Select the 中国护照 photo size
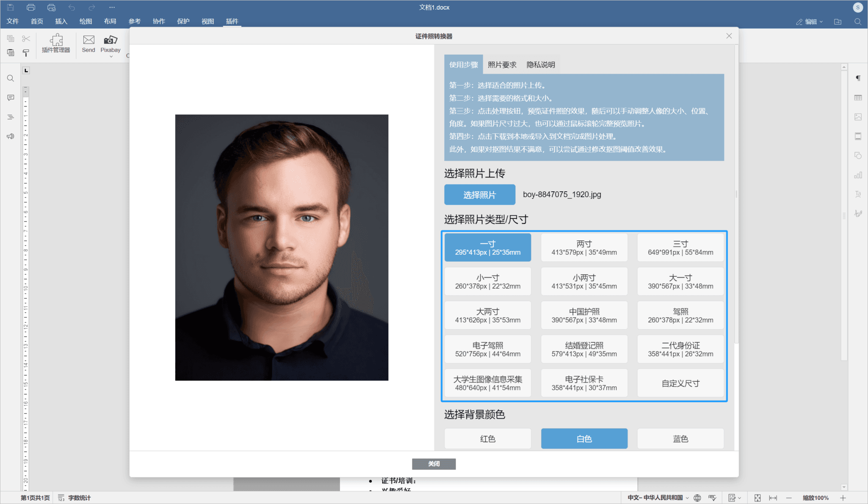The height and width of the screenshot is (504, 868). click(584, 315)
